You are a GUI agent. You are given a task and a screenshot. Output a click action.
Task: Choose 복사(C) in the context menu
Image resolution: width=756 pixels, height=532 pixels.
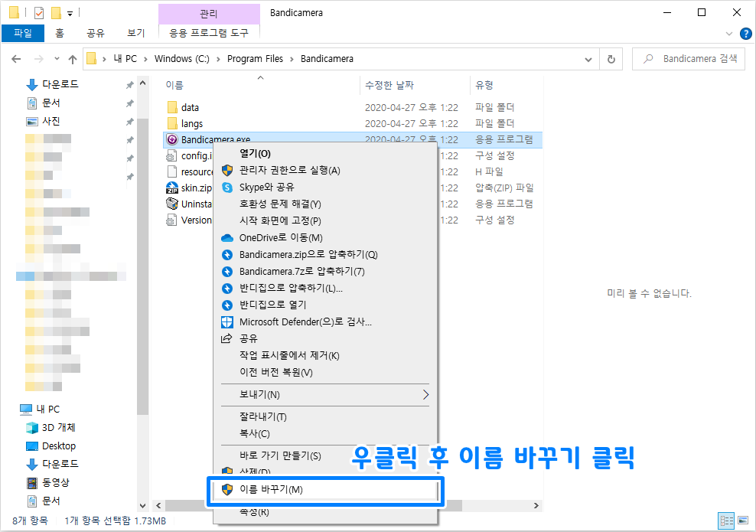click(325, 433)
